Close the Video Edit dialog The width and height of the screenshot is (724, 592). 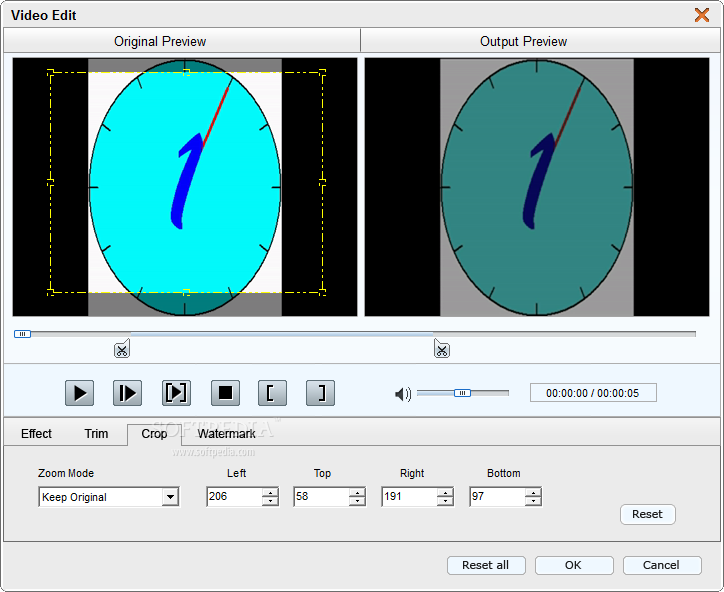pos(702,15)
